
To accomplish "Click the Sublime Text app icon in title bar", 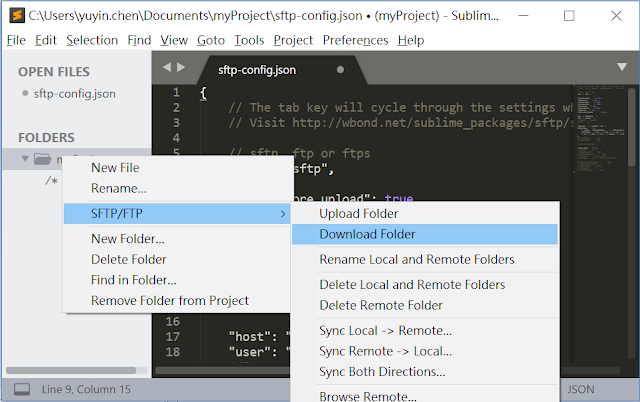I will [17, 16].
